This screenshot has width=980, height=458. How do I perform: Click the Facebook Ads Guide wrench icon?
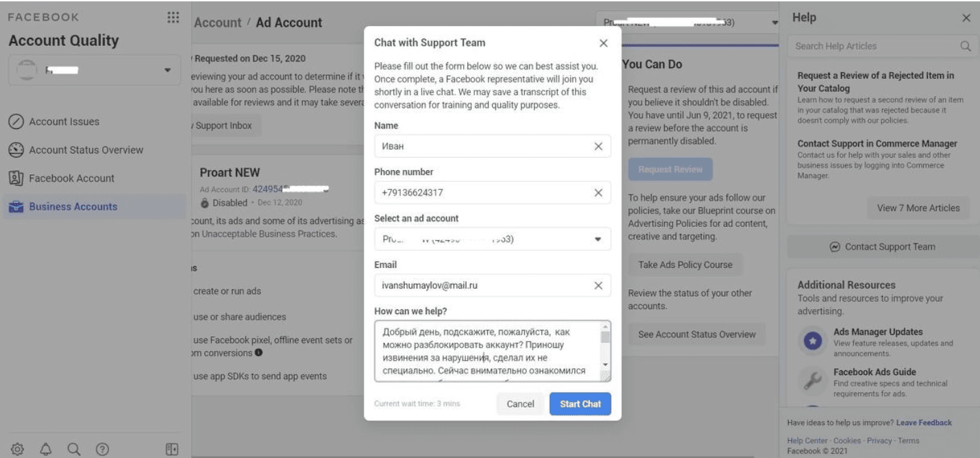(812, 381)
